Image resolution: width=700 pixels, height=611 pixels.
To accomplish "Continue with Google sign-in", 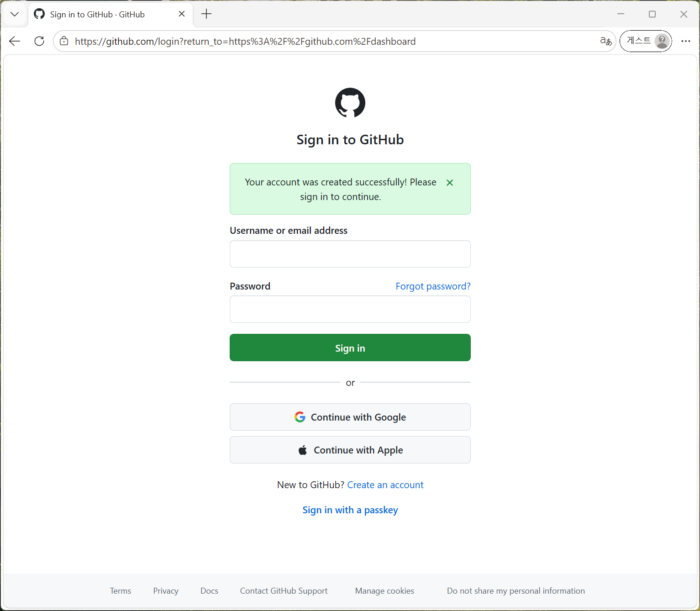I will pos(350,417).
